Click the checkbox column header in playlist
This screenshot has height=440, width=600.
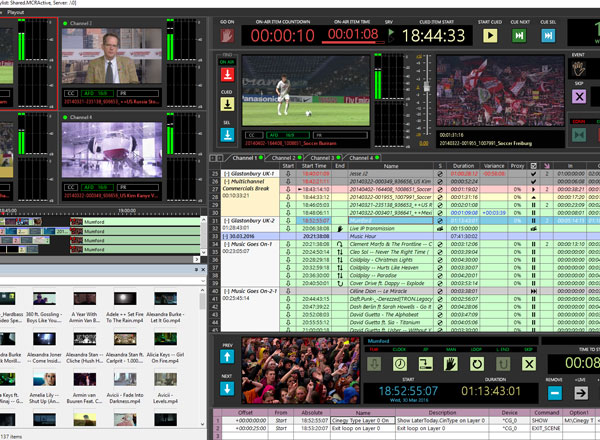(532, 166)
